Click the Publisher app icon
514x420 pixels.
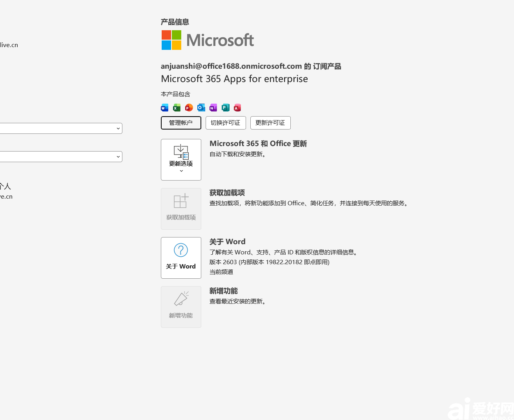click(x=226, y=108)
